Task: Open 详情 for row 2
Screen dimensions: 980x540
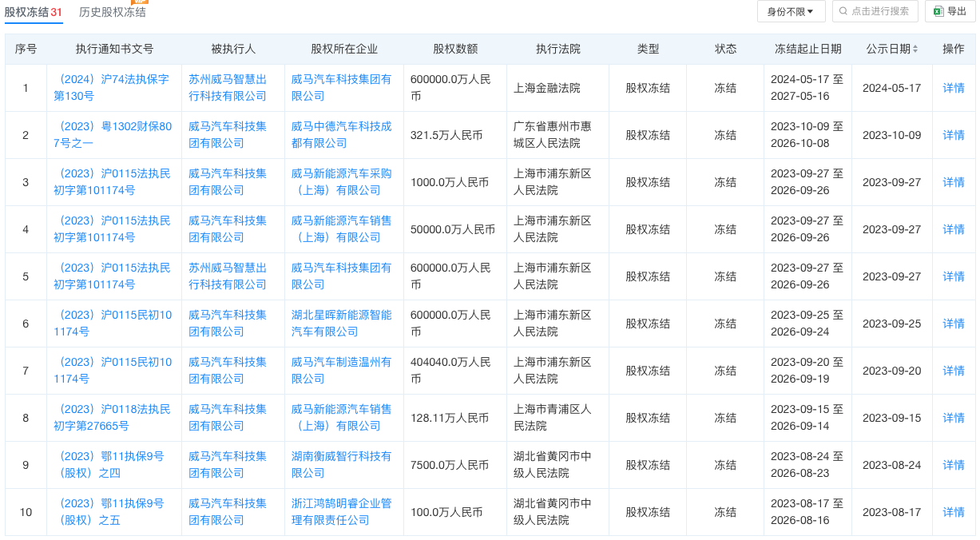Action: pyautogui.click(x=954, y=135)
